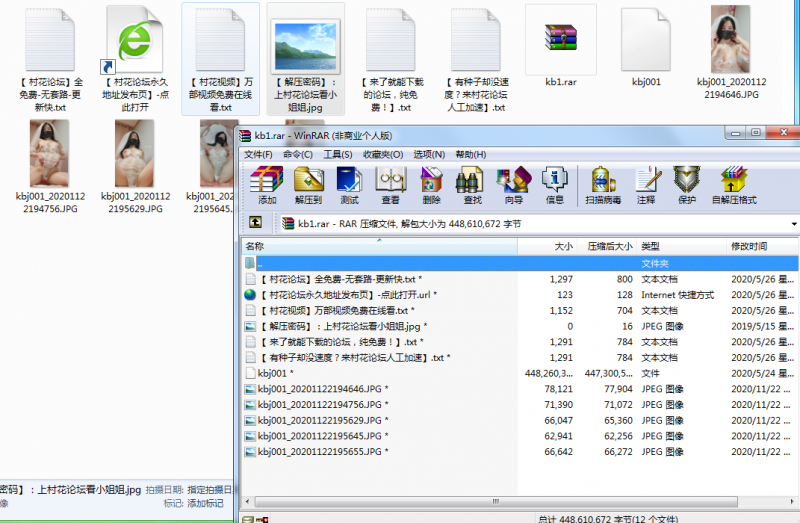
Task: Open the 查找 (Find) binoculars tool
Action: (469, 186)
